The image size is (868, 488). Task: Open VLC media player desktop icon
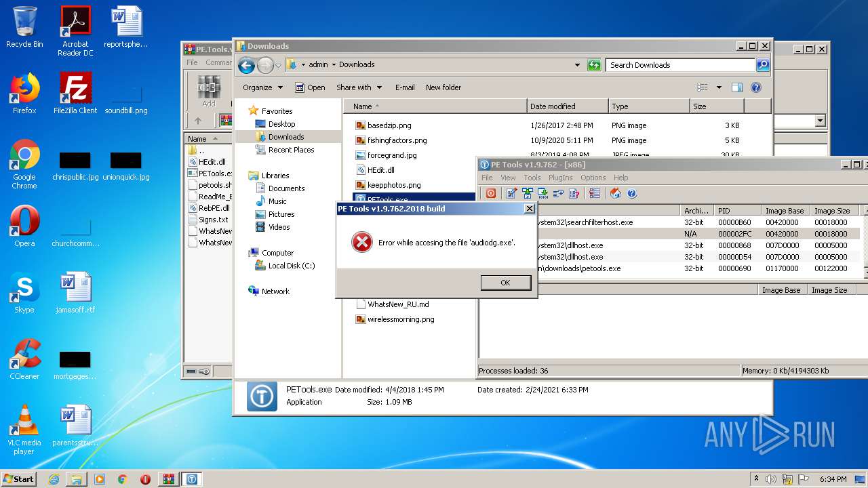(x=24, y=430)
